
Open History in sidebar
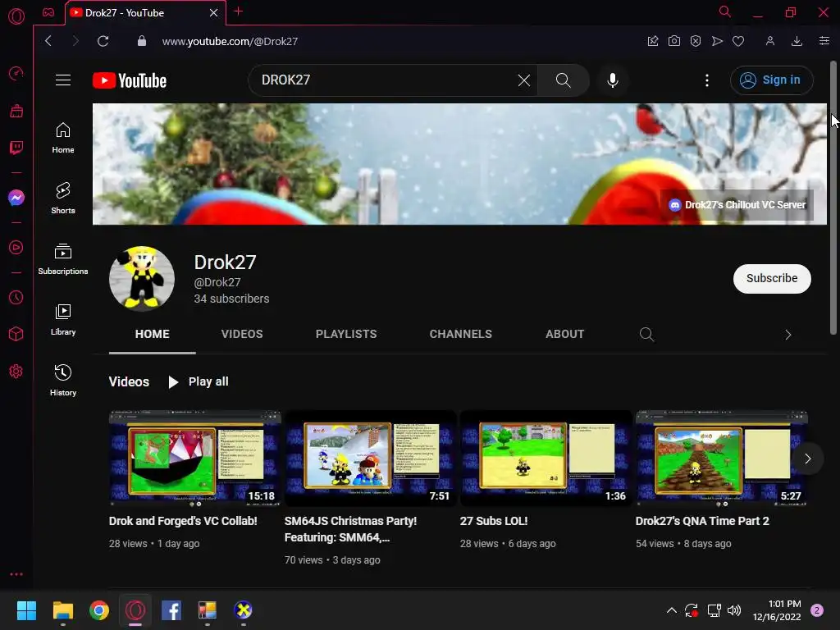[x=63, y=381]
